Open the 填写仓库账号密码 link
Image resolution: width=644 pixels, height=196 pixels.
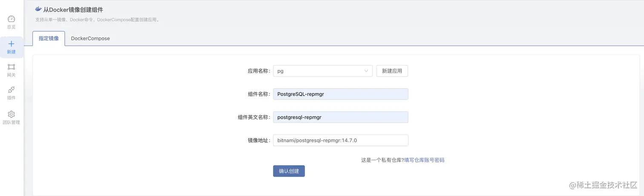(x=424, y=160)
